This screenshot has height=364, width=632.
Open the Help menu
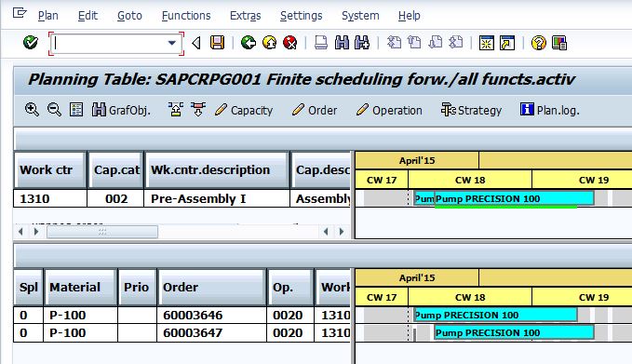tap(410, 16)
